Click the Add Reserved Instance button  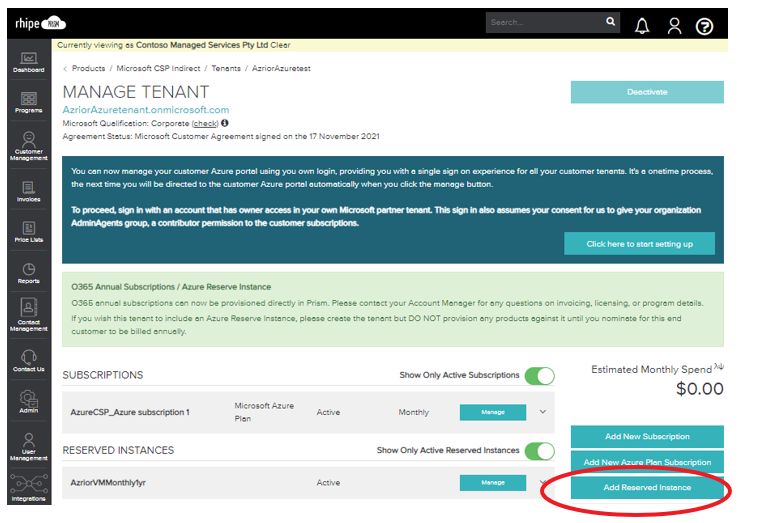(647, 487)
